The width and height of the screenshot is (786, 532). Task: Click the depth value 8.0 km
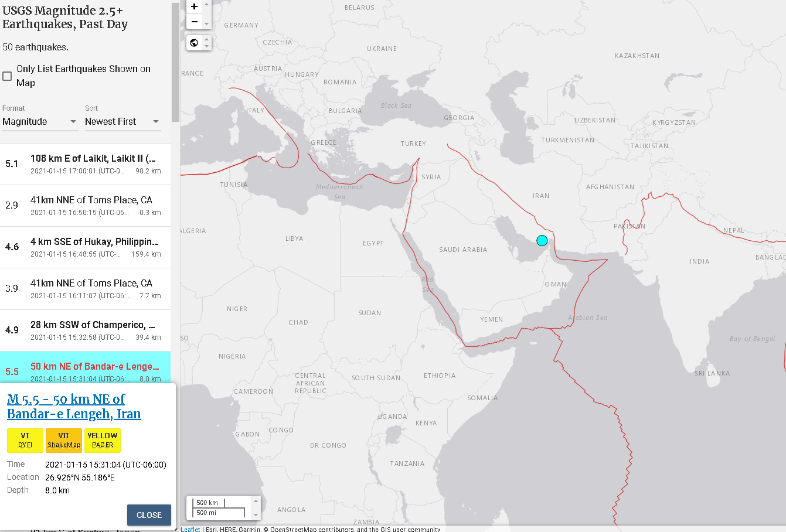pyautogui.click(x=57, y=490)
